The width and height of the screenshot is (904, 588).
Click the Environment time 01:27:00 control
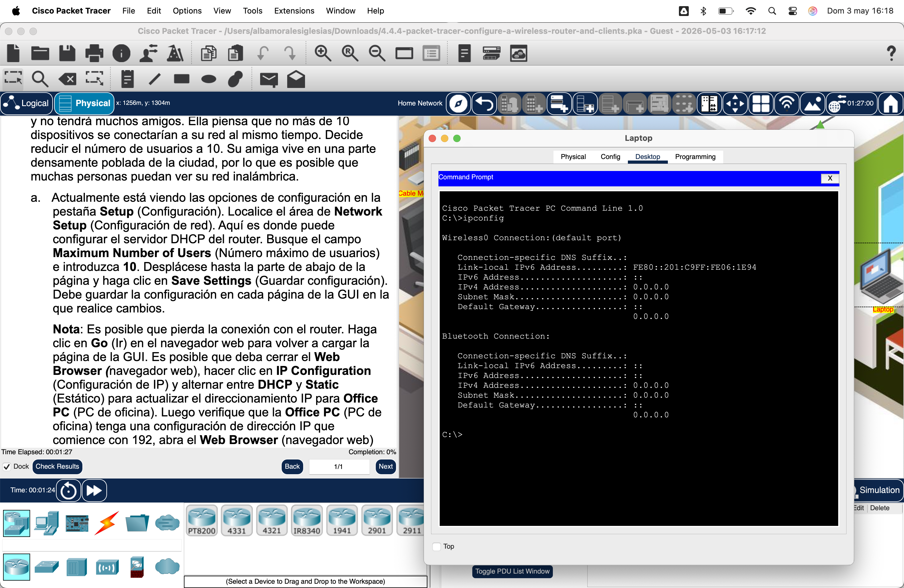[x=851, y=103]
